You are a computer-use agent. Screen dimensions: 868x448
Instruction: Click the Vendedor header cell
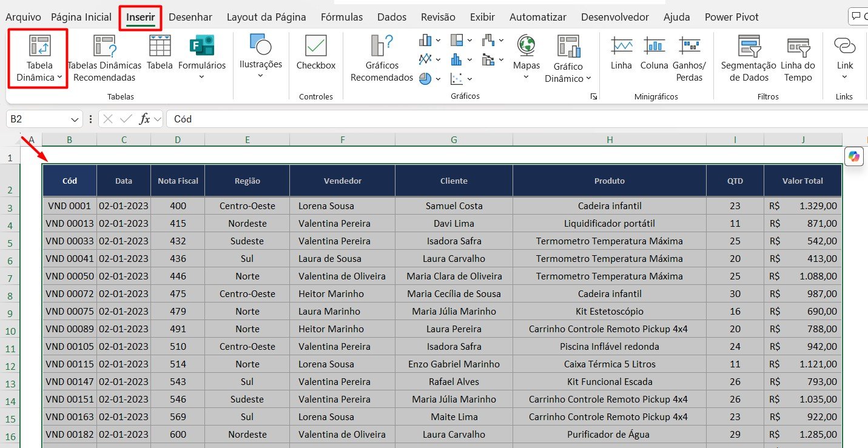click(x=342, y=181)
